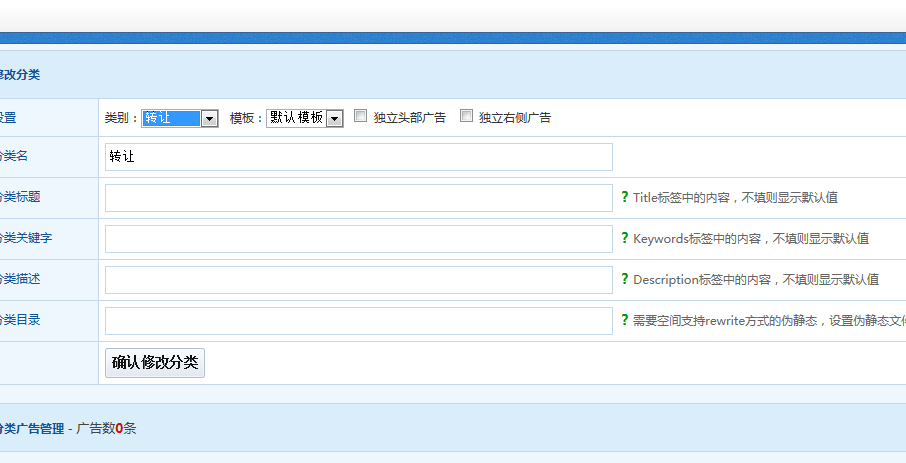Click the Keywords标签中的内容 hint text
The height and width of the screenshot is (463, 906).
[x=750, y=239]
